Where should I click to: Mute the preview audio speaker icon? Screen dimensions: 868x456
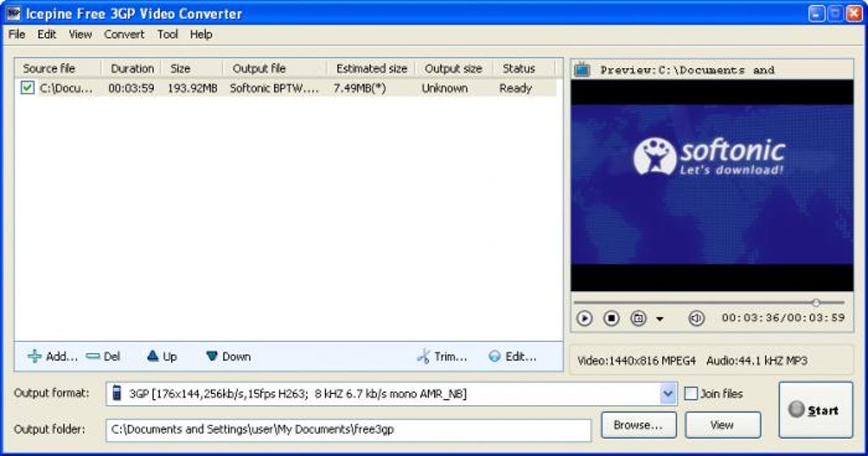pyautogui.click(x=696, y=318)
